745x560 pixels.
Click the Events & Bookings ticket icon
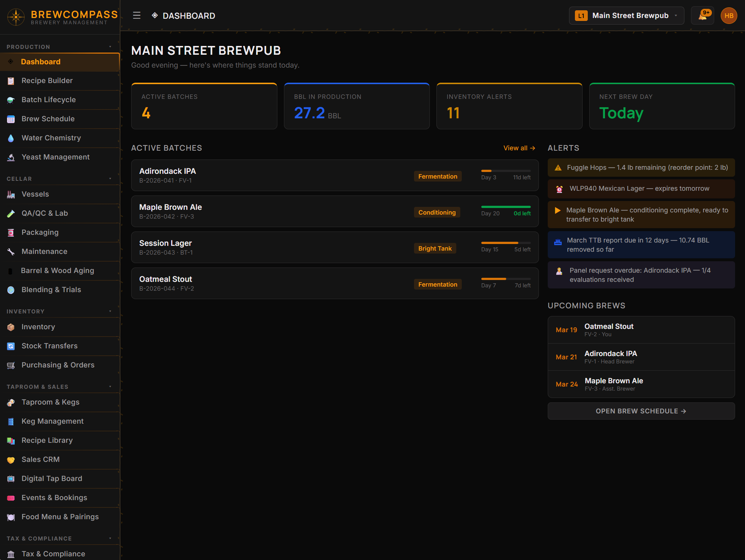[11, 498]
